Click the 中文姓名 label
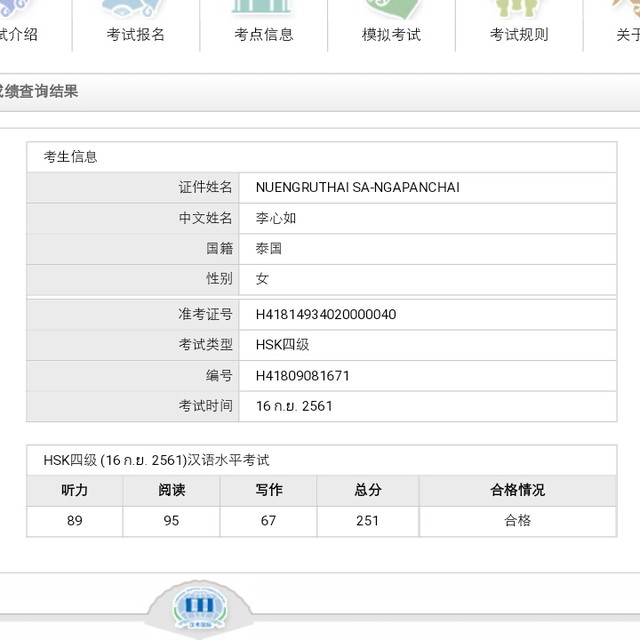The height and width of the screenshot is (640, 640). (205, 218)
